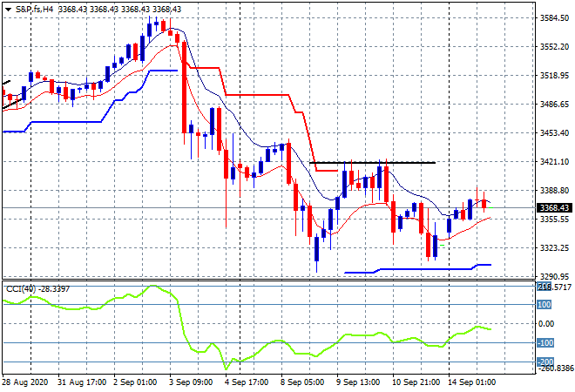
Task: Click the 3323.25 price axis label
Action: (554, 248)
